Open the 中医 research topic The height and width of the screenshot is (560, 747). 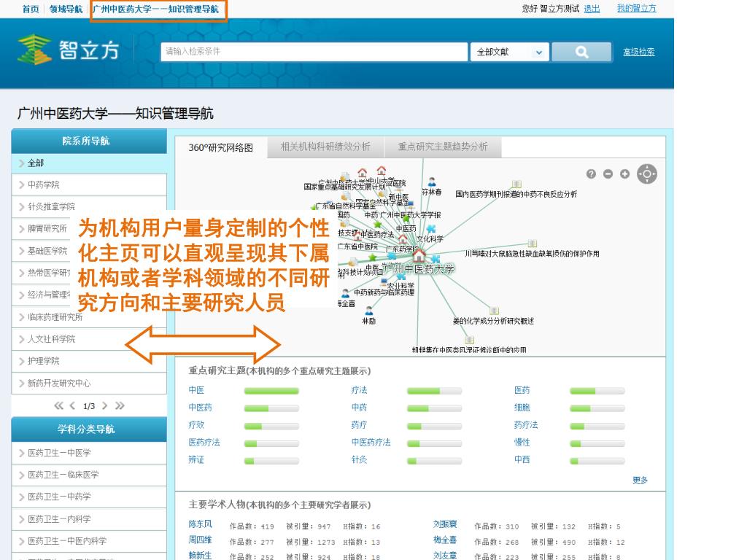(x=196, y=390)
